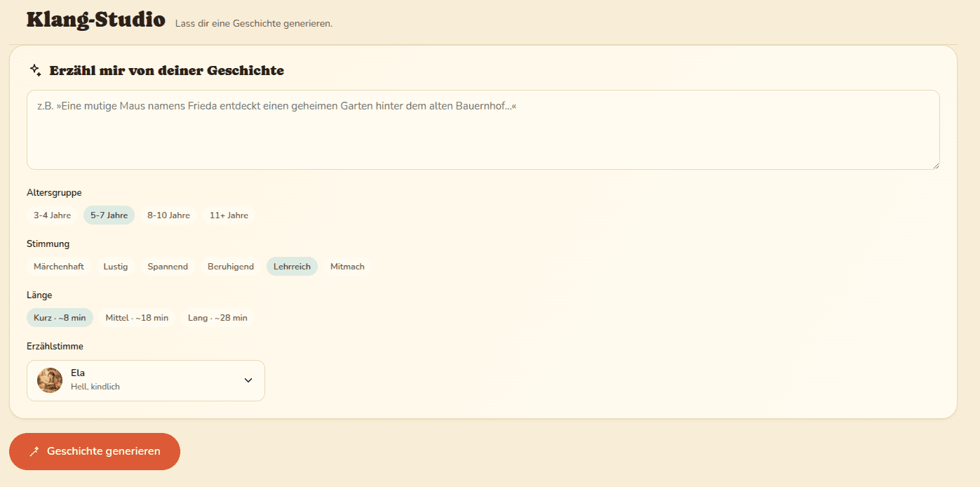Click the Erzählstimme label
This screenshot has width=980, height=487.
55,347
